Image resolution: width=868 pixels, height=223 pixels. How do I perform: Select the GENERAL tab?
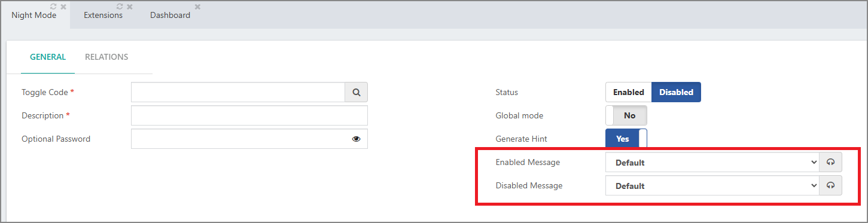(48, 57)
